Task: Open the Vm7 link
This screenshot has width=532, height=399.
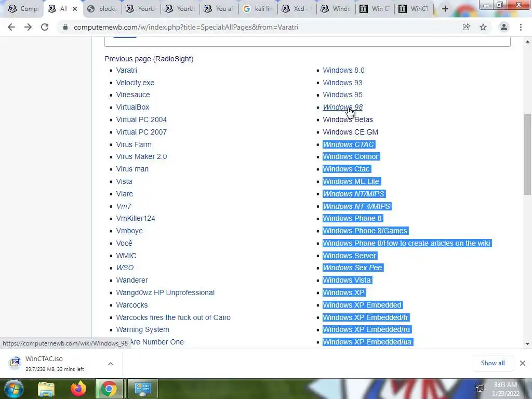Action: (x=124, y=206)
